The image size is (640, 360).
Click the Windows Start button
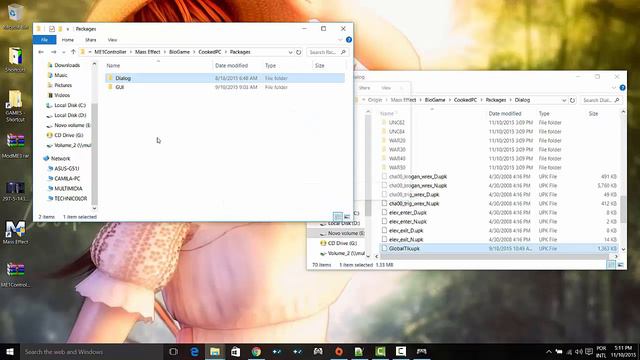tap(10, 351)
